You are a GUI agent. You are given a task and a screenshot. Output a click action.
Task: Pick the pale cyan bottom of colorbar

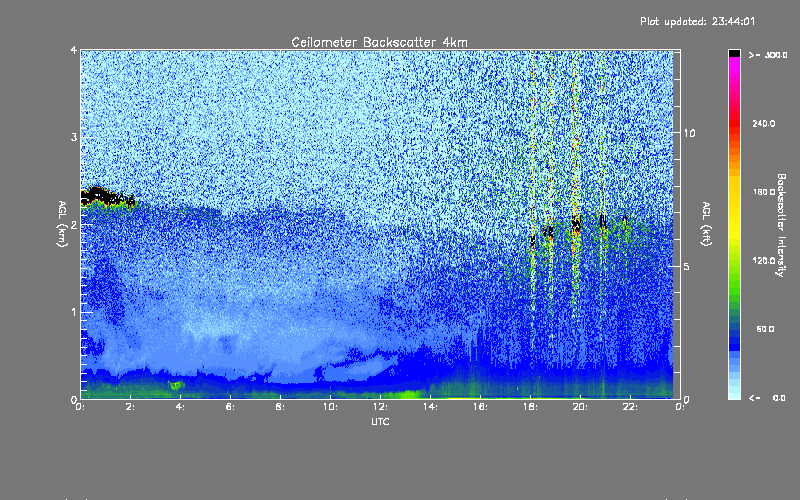click(734, 394)
